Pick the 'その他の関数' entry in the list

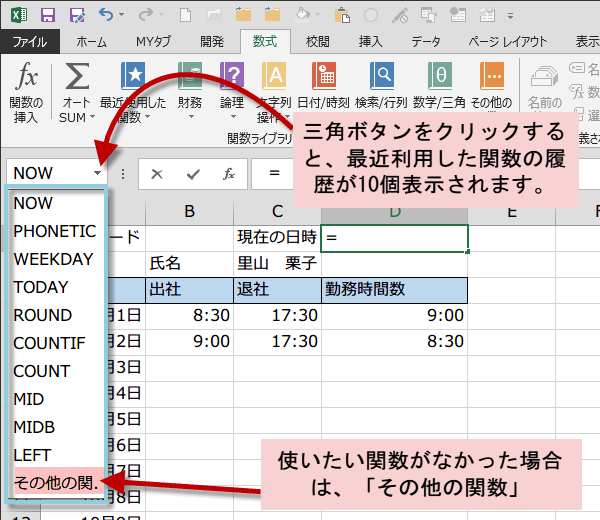55,484
